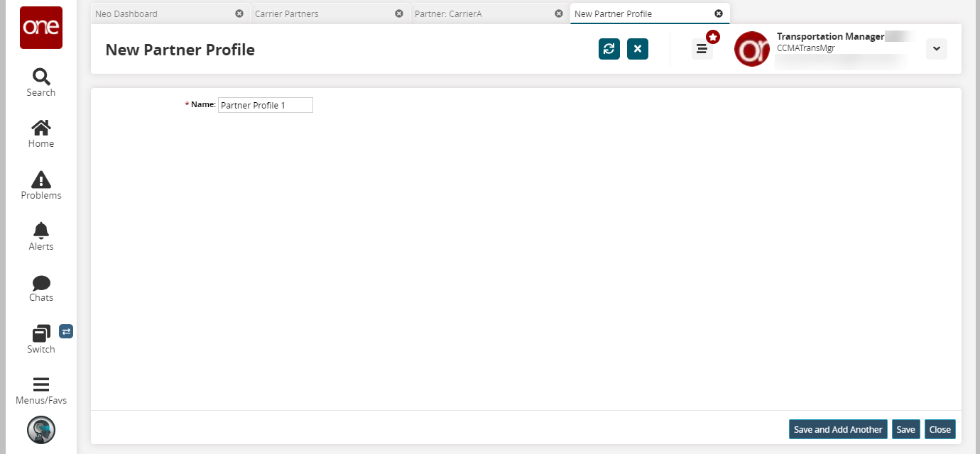
Task: Click the Name field label
Action: 200,104
